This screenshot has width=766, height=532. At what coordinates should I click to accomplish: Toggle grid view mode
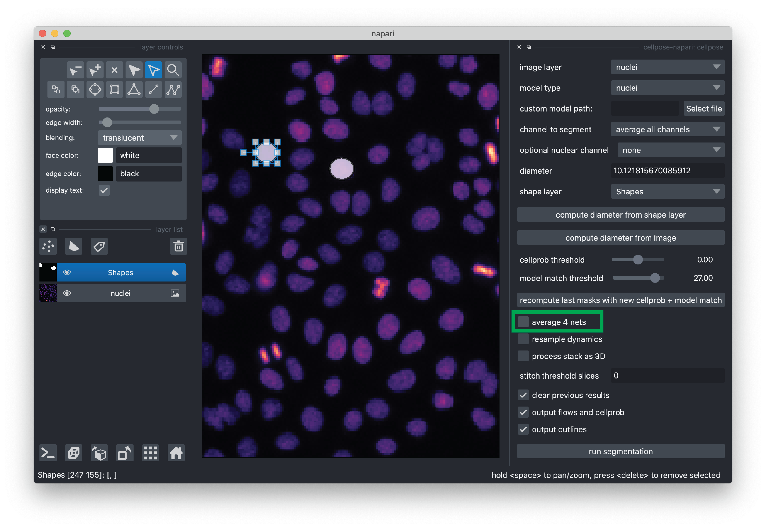click(x=150, y=453)
